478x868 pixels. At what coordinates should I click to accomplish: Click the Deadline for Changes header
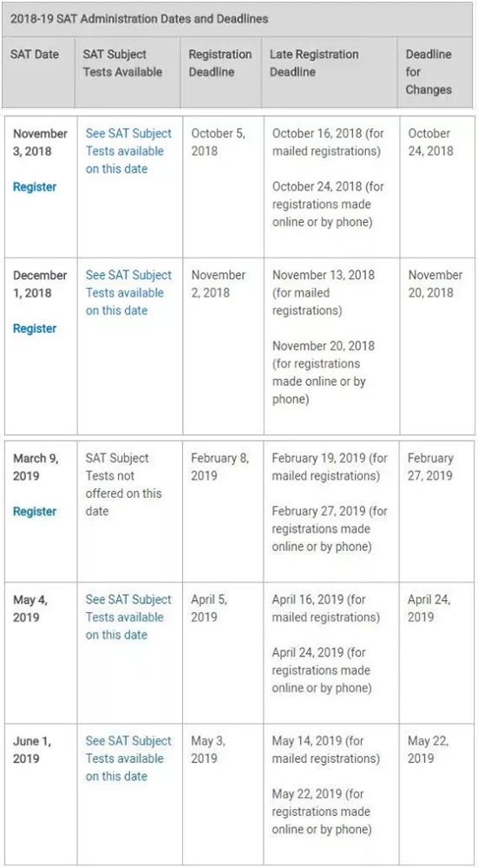(x=429, y=72)
